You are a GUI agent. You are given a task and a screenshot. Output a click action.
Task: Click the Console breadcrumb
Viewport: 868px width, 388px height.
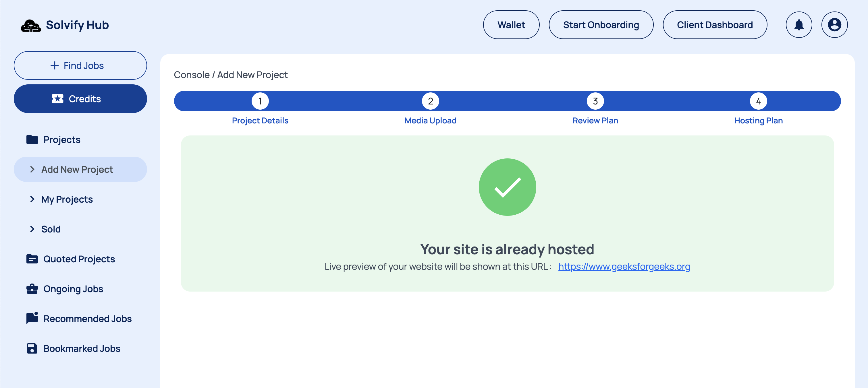point(191,75)
